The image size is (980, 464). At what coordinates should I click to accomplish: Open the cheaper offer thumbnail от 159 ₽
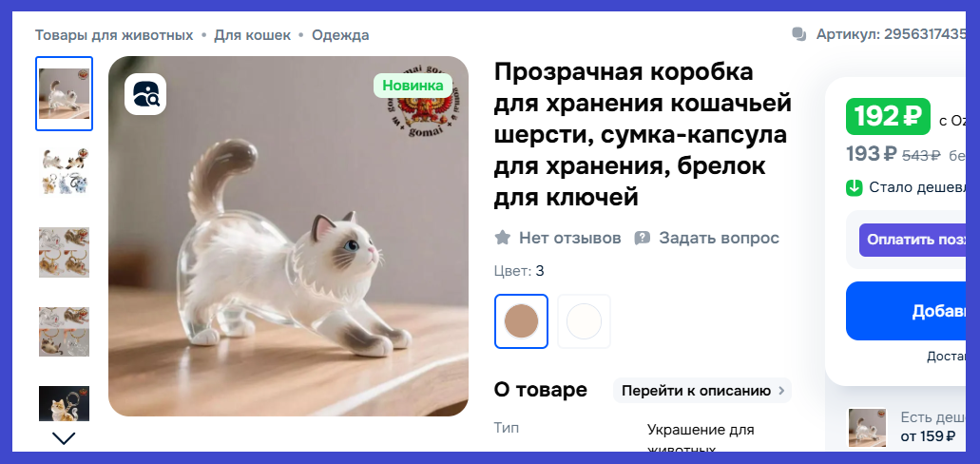(x=868, y=428)
